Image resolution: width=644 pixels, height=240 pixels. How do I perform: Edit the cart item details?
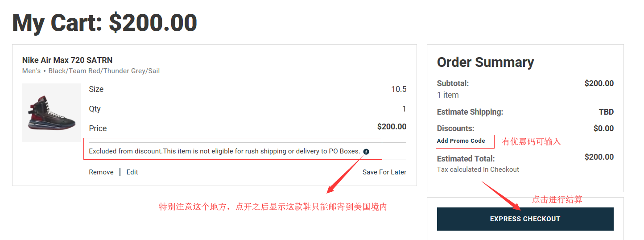[132, 172]
